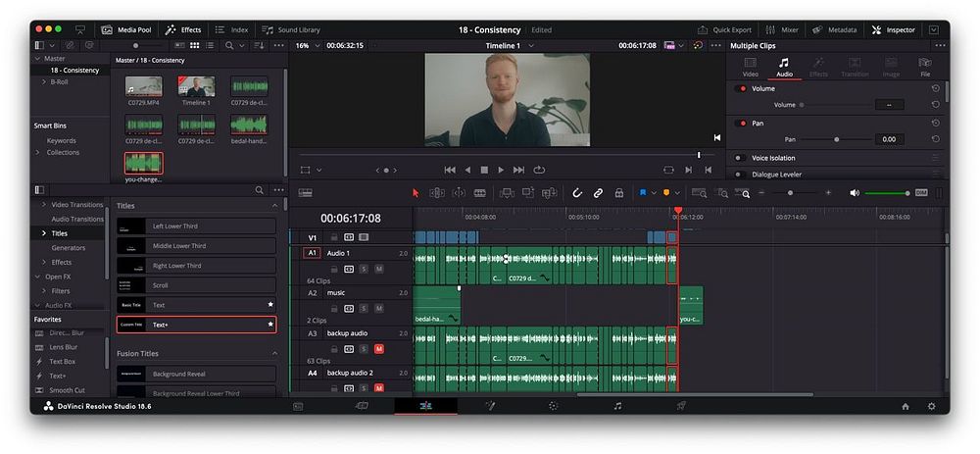Switch to the Video tab in Inspector
This screenshot has width=980, height=454.
coord(750,68)
